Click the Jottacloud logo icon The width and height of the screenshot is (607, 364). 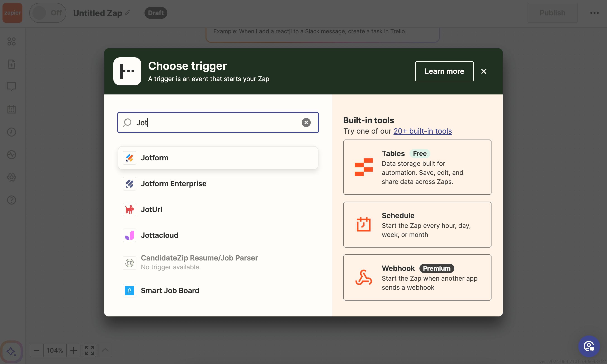pos(130,235)
